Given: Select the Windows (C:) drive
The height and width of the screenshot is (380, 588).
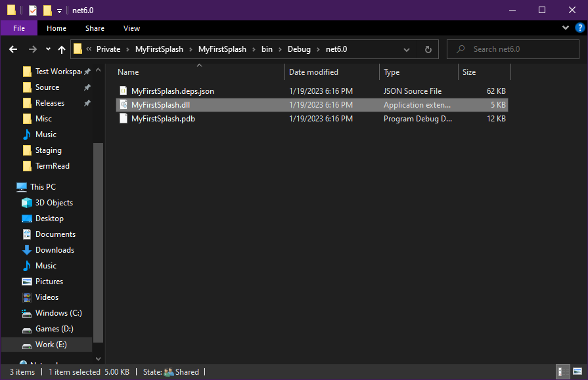Looking at the screenshot, I should [x=58, y=313].
